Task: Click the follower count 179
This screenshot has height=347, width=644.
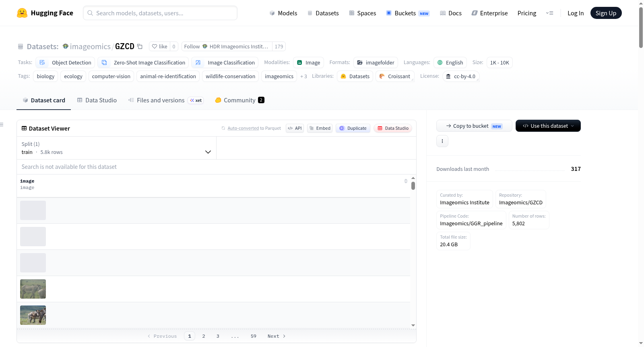Action: [279, 46]
